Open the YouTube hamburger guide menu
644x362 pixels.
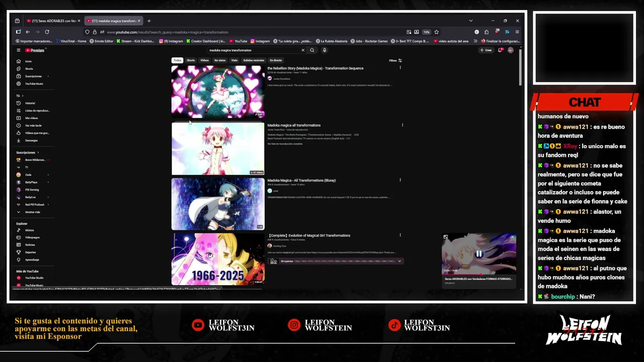pyautogui.click(x=18, y=50)
